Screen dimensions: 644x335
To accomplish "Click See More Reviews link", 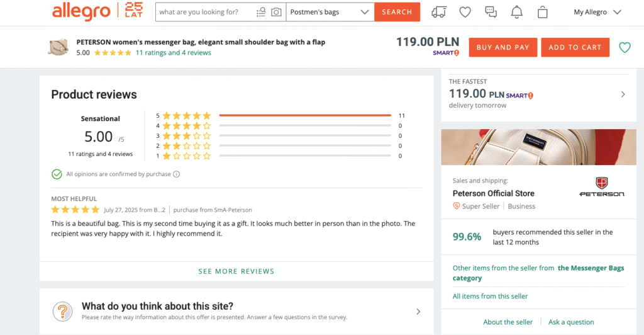I will [x=236, y=271].
